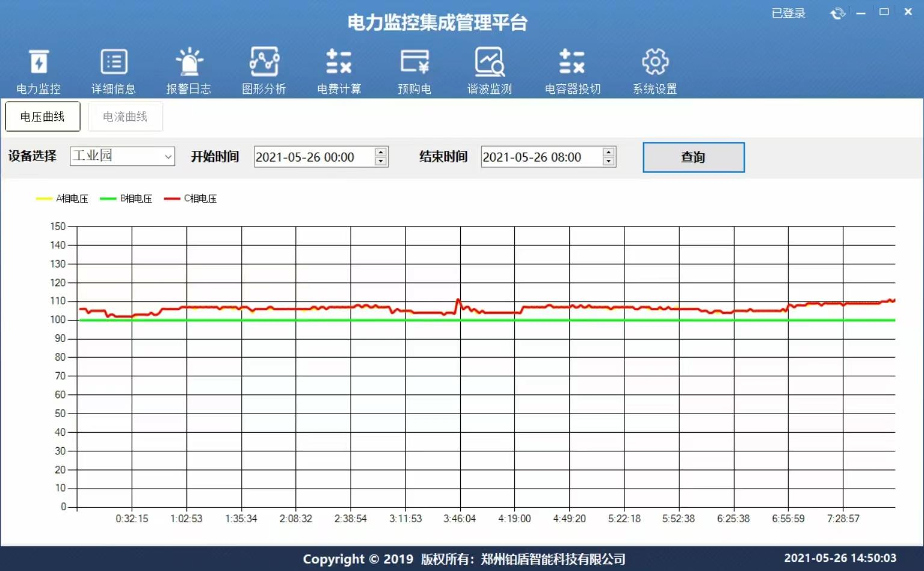Image resolution: width=924 pixels, height=571 pixels.
Task: Open the 报警日志 alarm log icon
Action: pos(189,63)
